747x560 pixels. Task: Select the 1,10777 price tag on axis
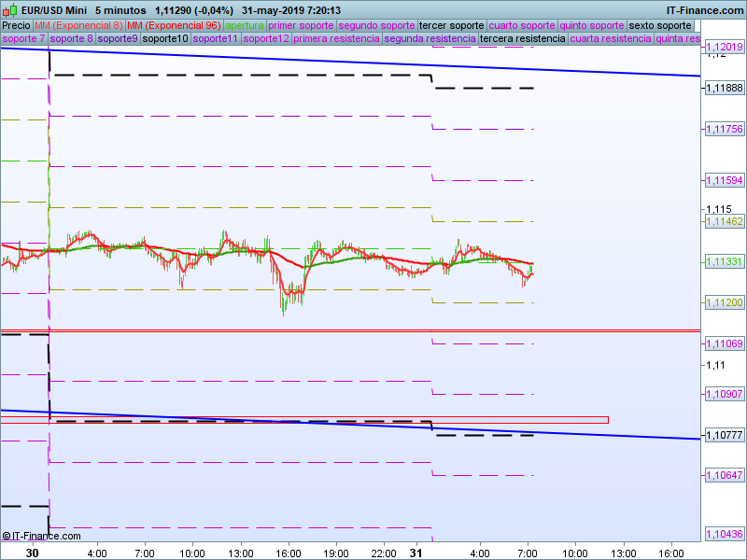724,435
